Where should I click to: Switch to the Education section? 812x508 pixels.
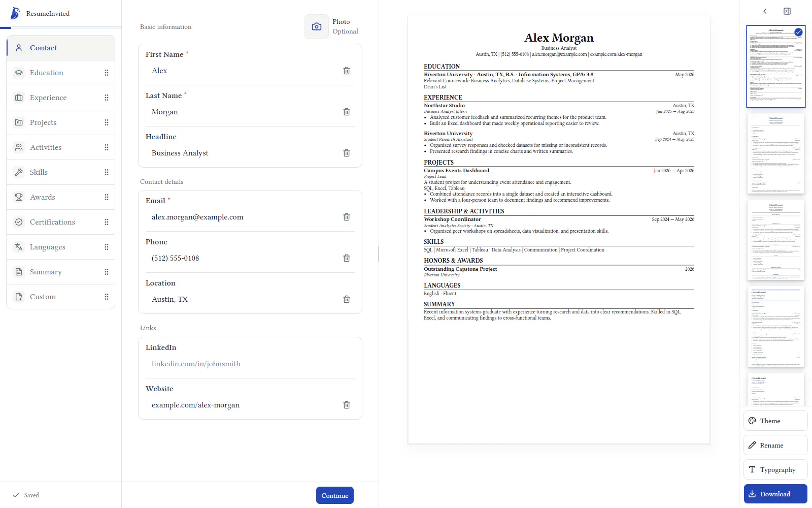tap(61, 73)
